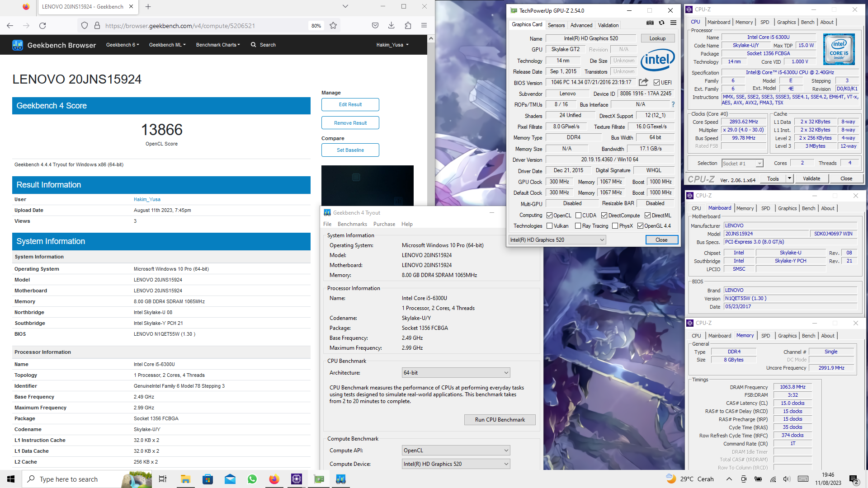
Task: Toggle the CUDA checkbox
Action: point(578,216)
